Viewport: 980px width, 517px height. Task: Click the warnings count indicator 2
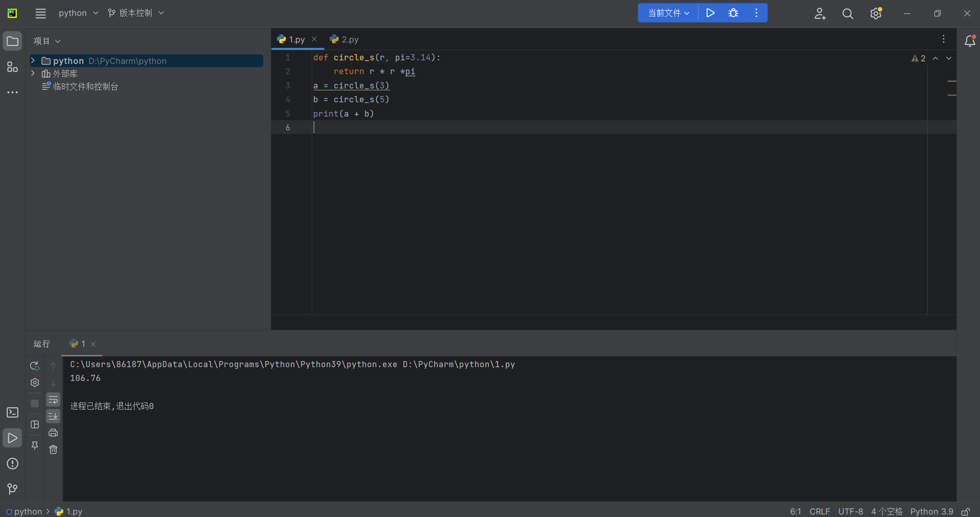919,58
